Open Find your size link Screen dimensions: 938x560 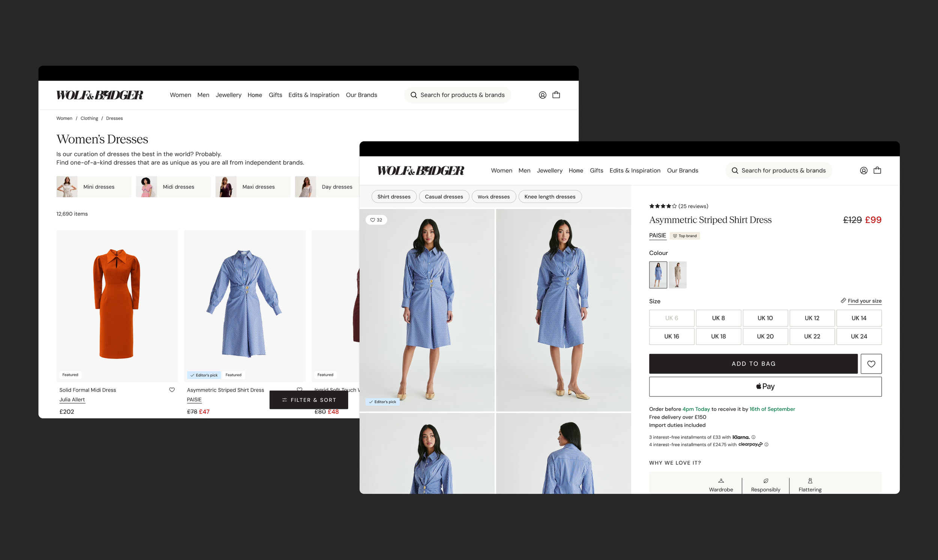point(864,301)
